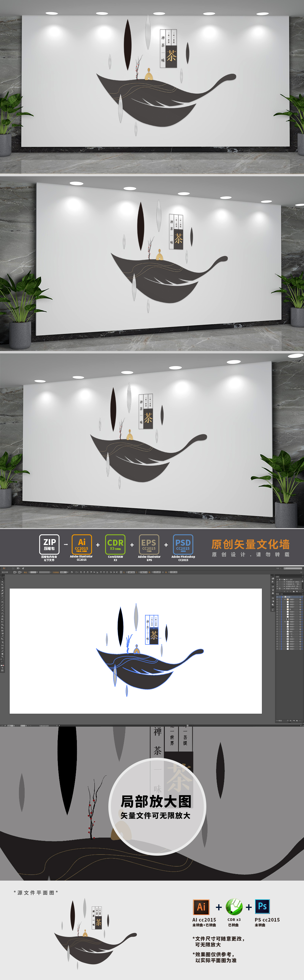Image resolution: width=304 pixels, height=980 pixels.
Task: Toggle checkbox of 不透明度 60 action
Action: click(277, 582)
